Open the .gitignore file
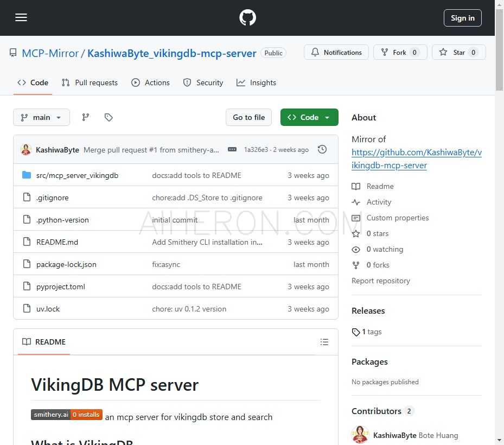Image resolution: width=504 pixels, height=445 pixels. click(x=53, y=198)
